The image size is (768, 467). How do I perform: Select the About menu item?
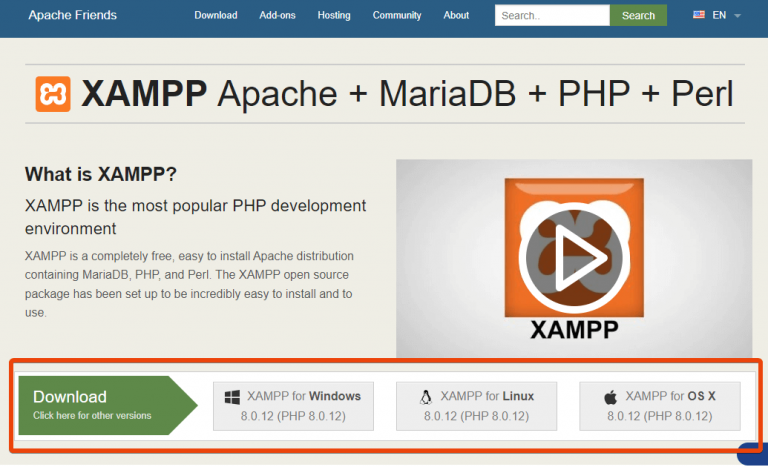pos(456,15)
